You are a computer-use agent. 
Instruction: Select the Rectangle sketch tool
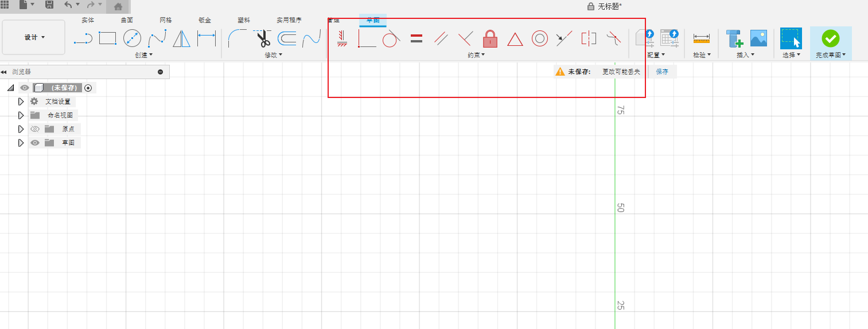pos(107,38)
